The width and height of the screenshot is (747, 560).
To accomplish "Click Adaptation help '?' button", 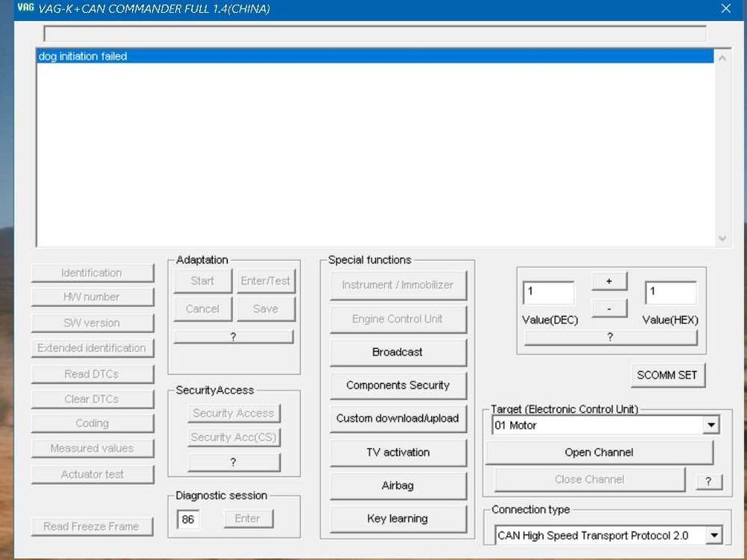I will point(234,337).
